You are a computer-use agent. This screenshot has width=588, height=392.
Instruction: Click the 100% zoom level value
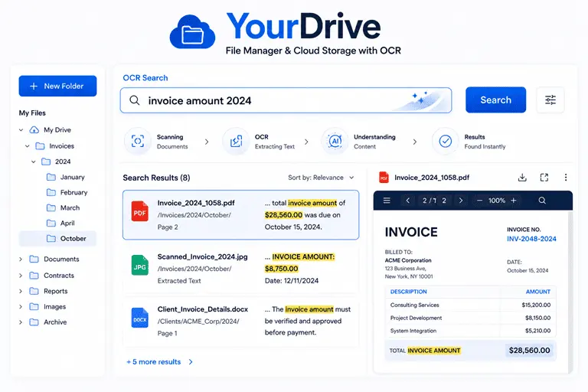[496, 201]
